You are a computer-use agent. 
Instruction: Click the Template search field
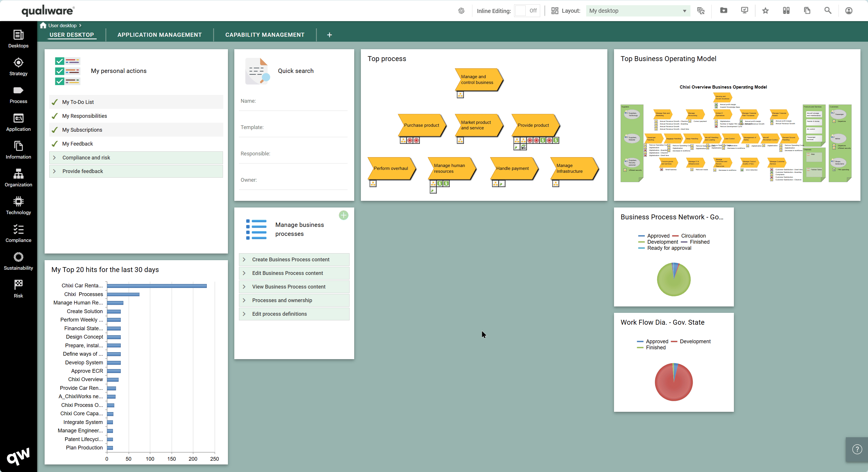[293, 127]
